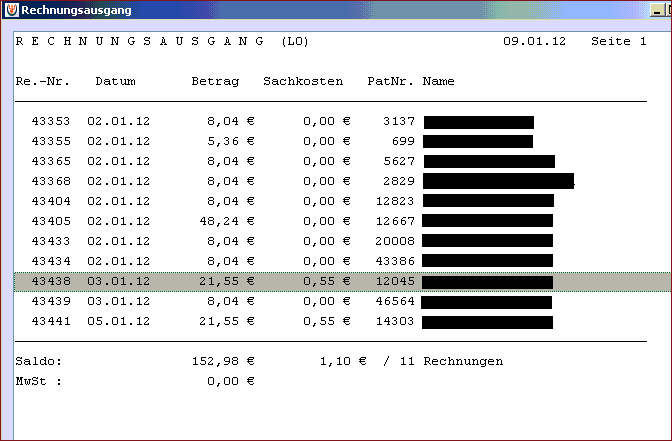This screenshot has height=441, width=672.
Task: Select invoice row 43404
Action: 342,201
